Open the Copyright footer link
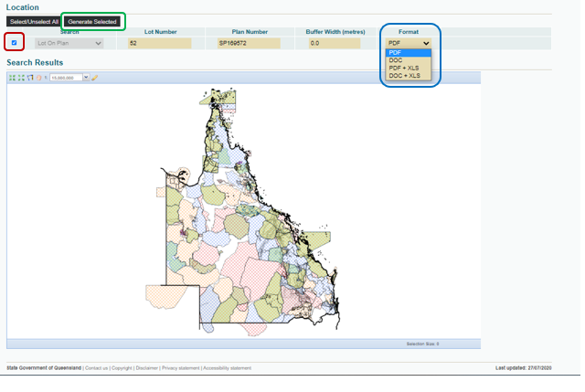585x392 pixels. [122, 368]
